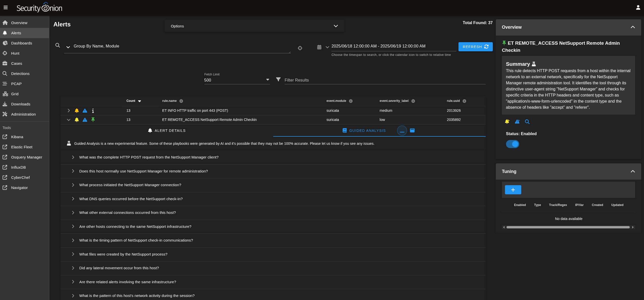Click the maximize panel icon next to Guided Analysis

pos(412,130)
